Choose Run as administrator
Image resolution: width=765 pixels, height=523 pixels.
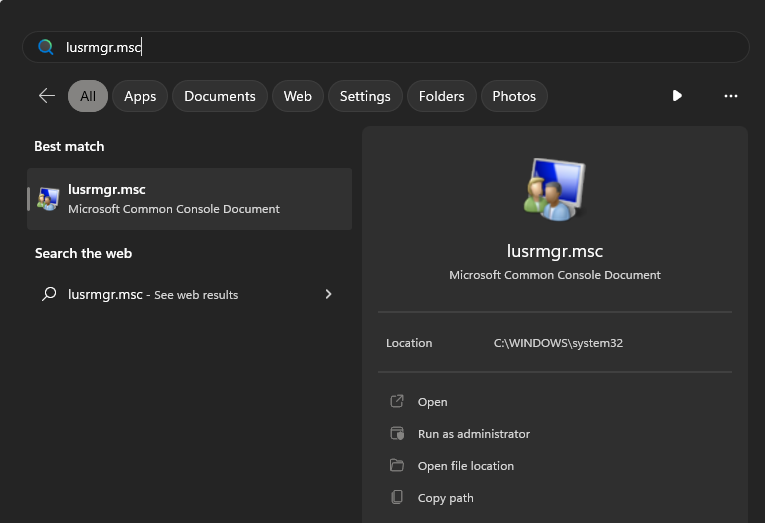[x=474, y=434]
